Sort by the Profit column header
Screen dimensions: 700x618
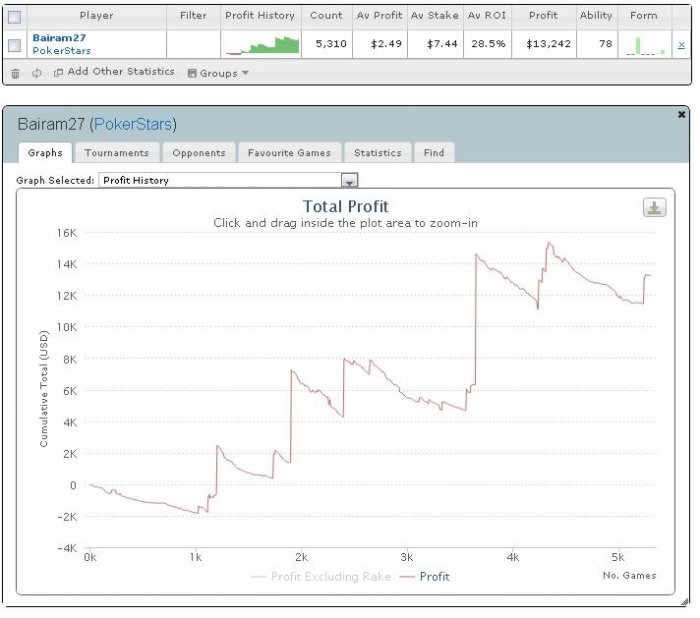(x=543, y=16)
